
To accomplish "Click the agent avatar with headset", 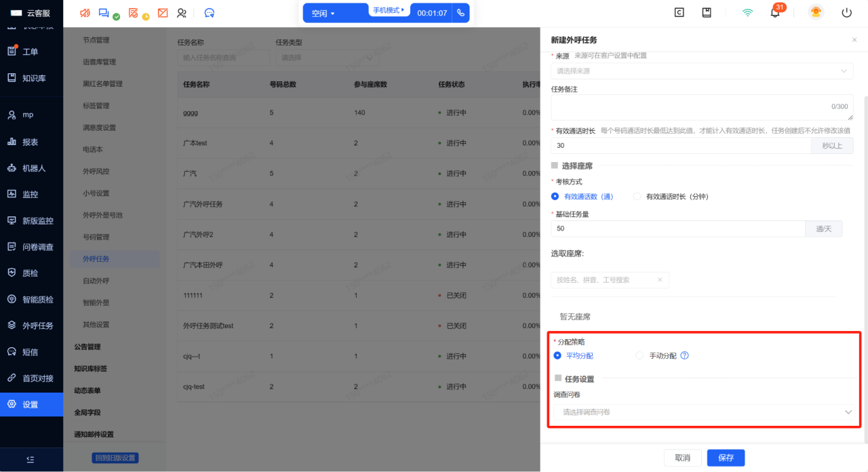I will point(816,12).
